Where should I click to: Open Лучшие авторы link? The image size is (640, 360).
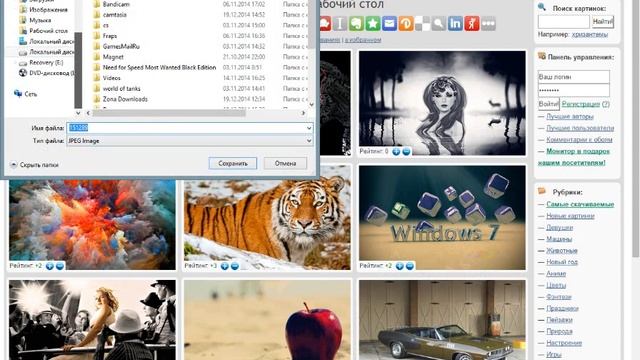tap(570, 116)
